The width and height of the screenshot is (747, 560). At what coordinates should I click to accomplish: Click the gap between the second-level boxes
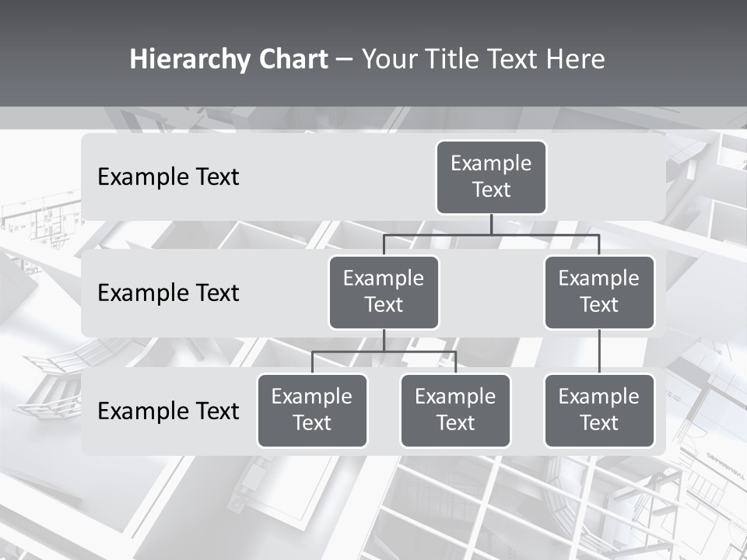click(491, 293)
